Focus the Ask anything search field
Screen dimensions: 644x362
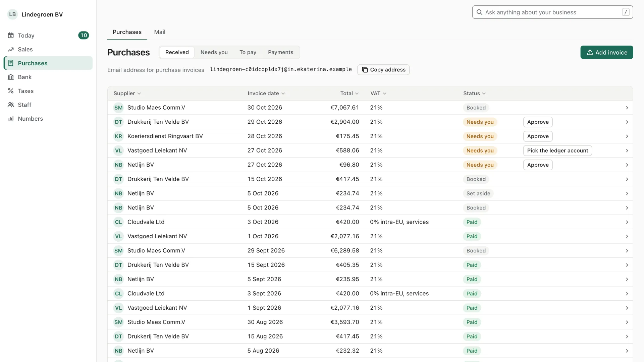(x=553, y=12)
